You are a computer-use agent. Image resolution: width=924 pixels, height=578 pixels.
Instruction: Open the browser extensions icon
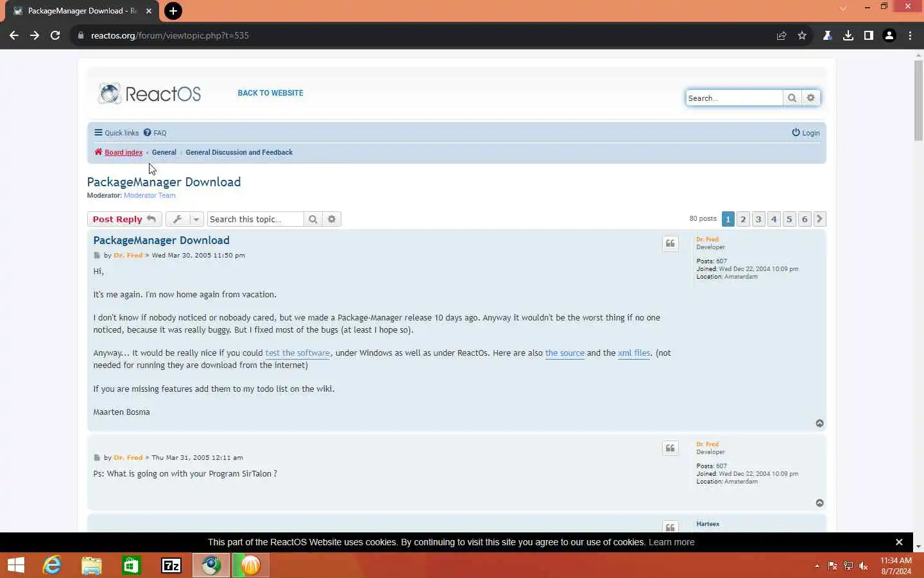pyautogui.click(x=828, y=35)
